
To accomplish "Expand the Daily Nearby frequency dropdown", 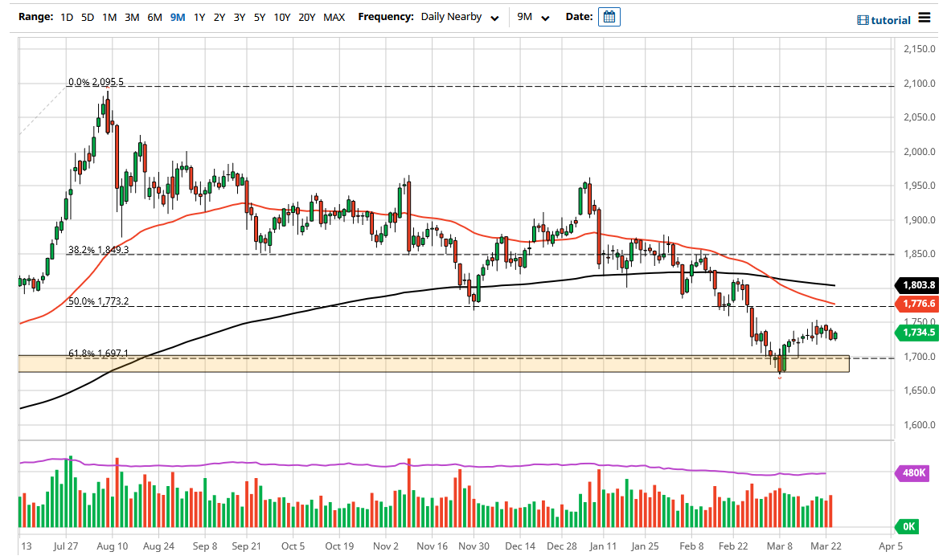I will pos(460,18).
